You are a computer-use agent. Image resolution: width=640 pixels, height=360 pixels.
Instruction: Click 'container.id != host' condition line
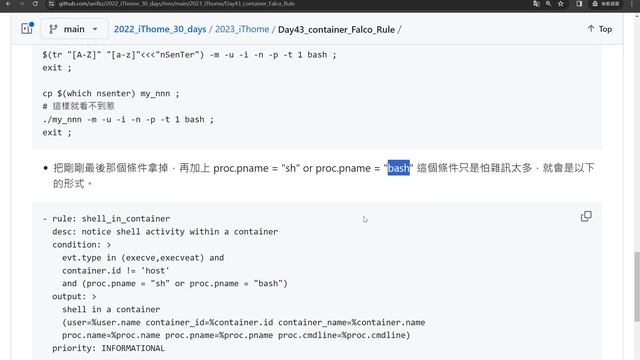tap(116, 271)
